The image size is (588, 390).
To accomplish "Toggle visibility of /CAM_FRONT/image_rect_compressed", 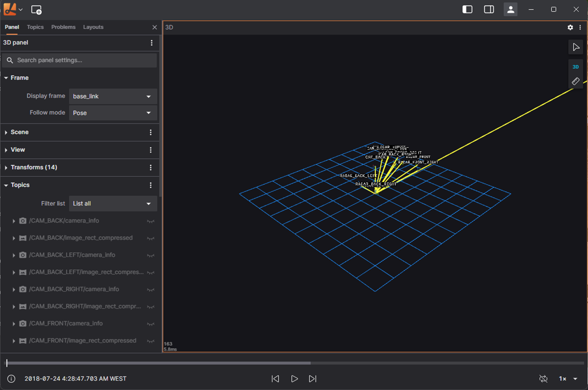I will 151,341.
